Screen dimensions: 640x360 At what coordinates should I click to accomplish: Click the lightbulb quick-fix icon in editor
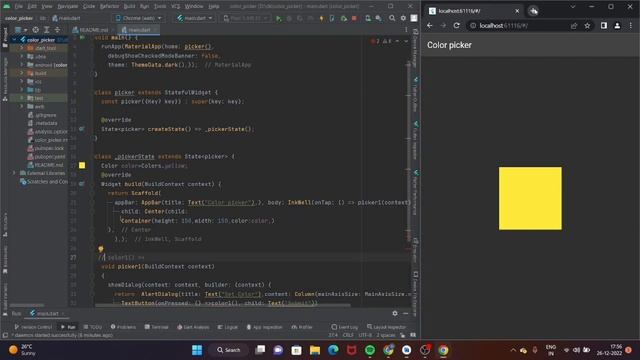(x=100, y=249)
